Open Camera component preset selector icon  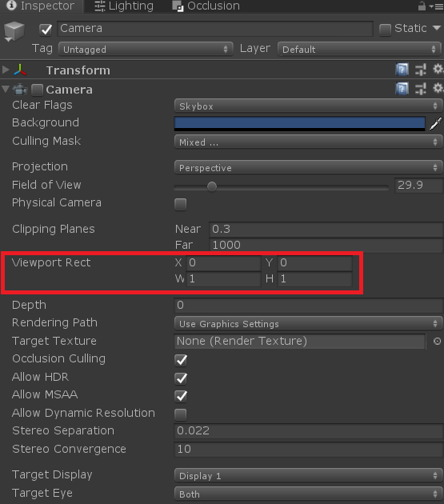[421, 88]
